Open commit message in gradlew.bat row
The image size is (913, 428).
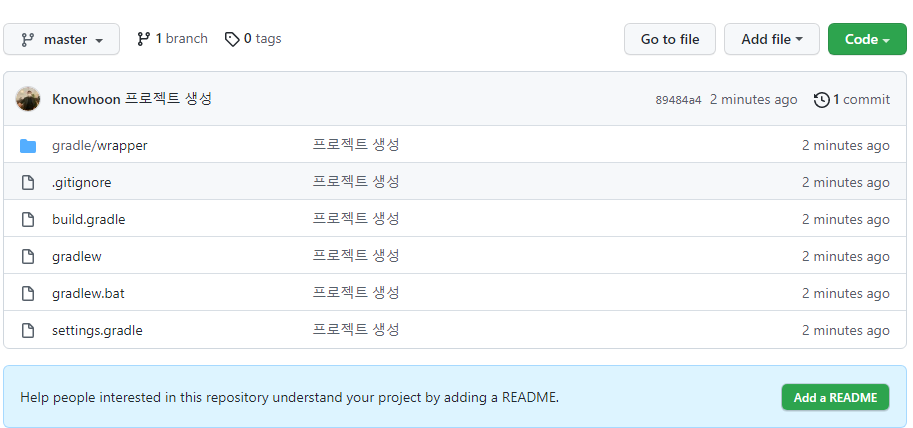tap(356, 293)
